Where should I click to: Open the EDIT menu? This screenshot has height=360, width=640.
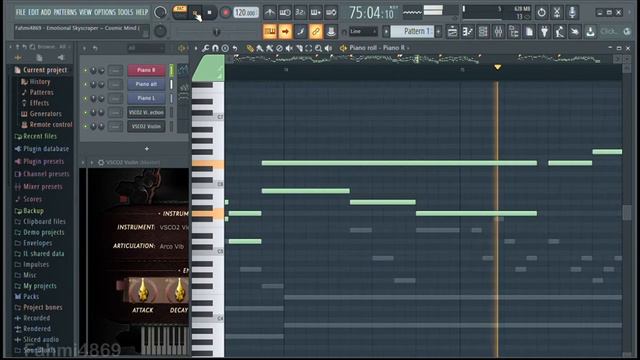[x=33, y=12]
